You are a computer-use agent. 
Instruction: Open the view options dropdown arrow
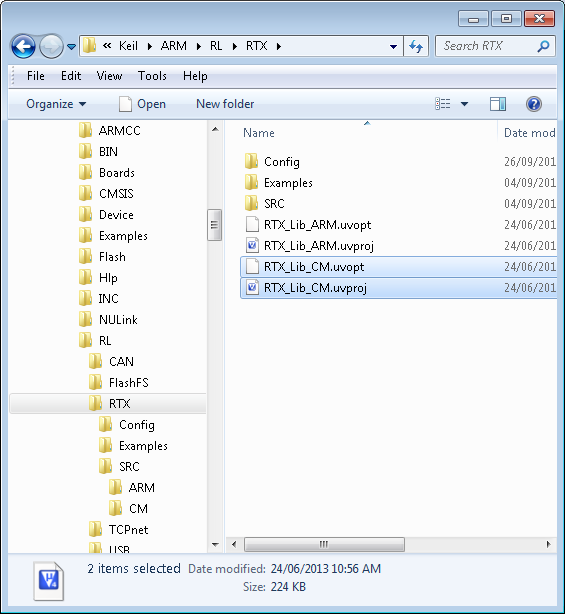(464, 104)
